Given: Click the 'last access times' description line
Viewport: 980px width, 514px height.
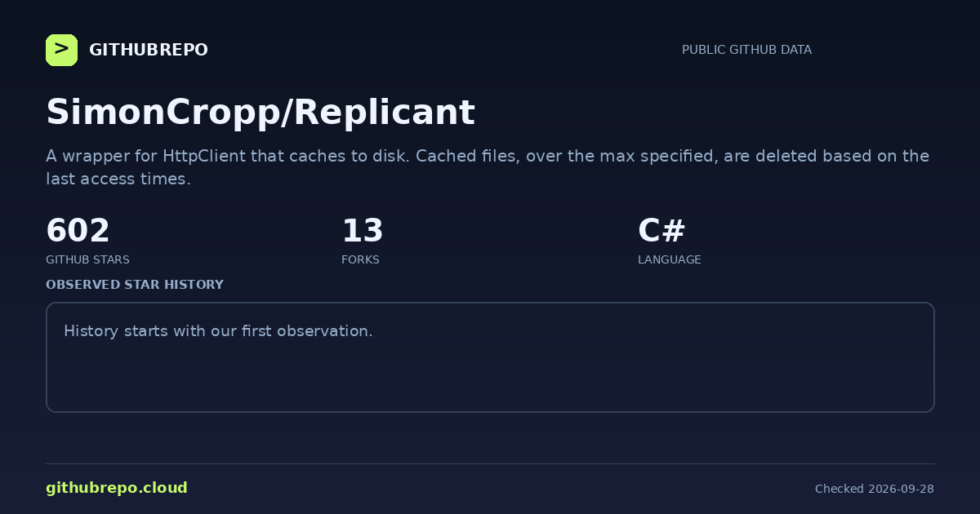Looking at the screenshot, I should pos(118,179).
